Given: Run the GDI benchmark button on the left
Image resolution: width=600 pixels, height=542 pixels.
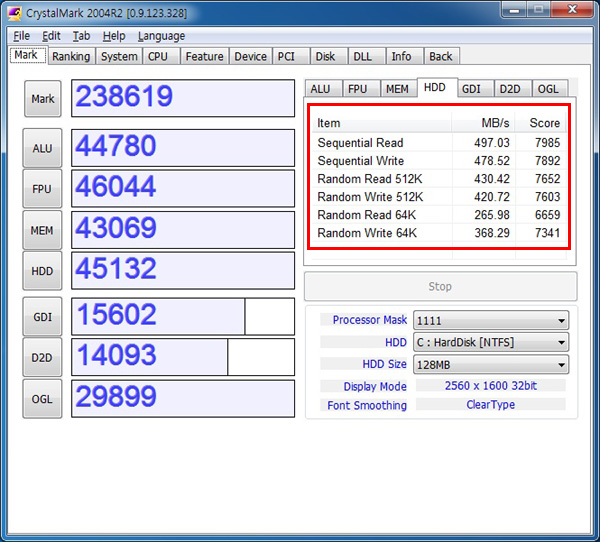Looking at the screenshot, I should tap(42, 317).
